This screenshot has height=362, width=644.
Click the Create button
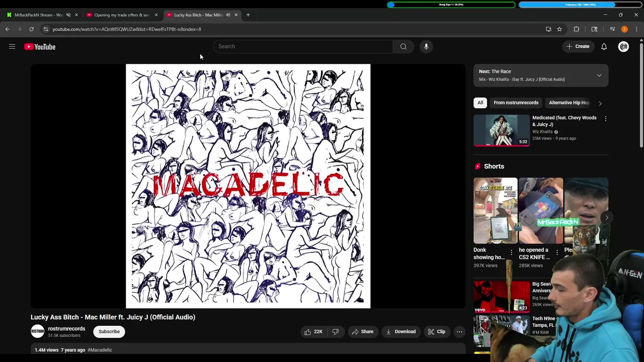[578, 46]
